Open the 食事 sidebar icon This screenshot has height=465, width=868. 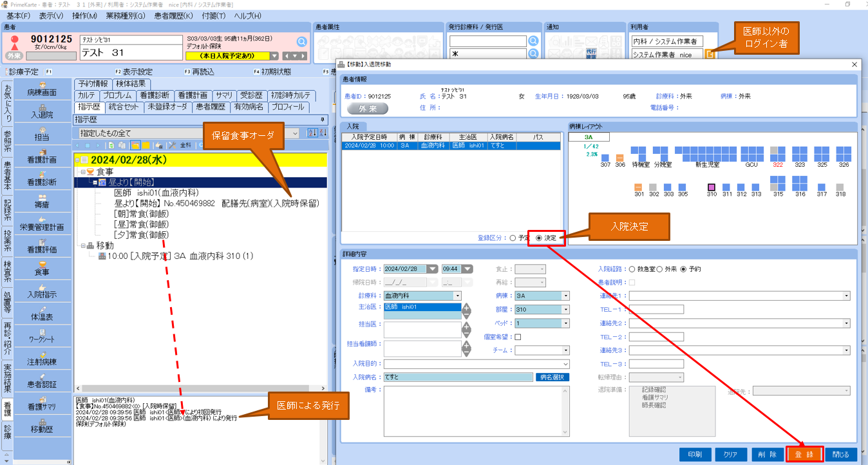point(42,269)
